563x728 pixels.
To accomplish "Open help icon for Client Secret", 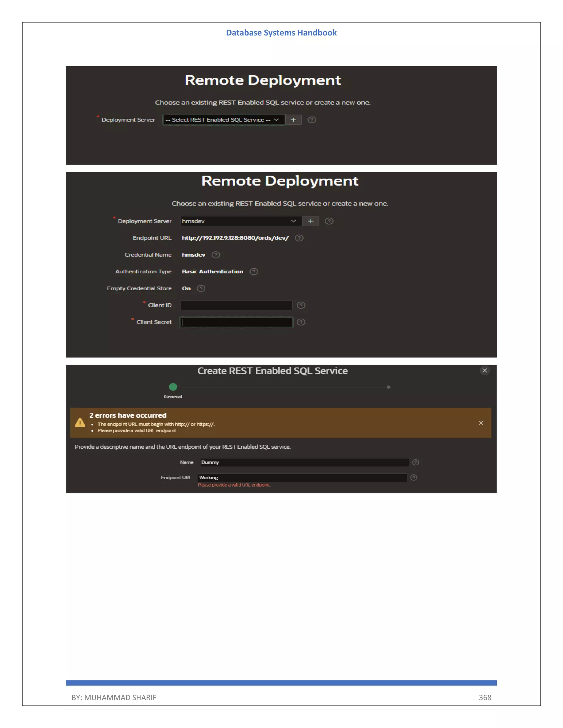I will (x=301, y=322).
